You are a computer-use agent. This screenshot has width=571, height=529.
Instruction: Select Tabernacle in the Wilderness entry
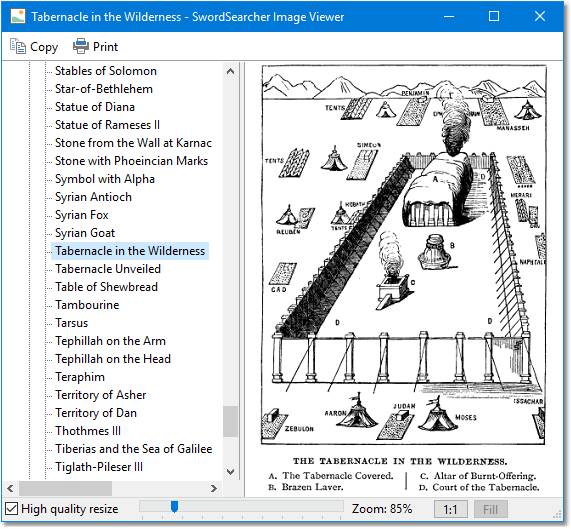(x=130, y=251)
